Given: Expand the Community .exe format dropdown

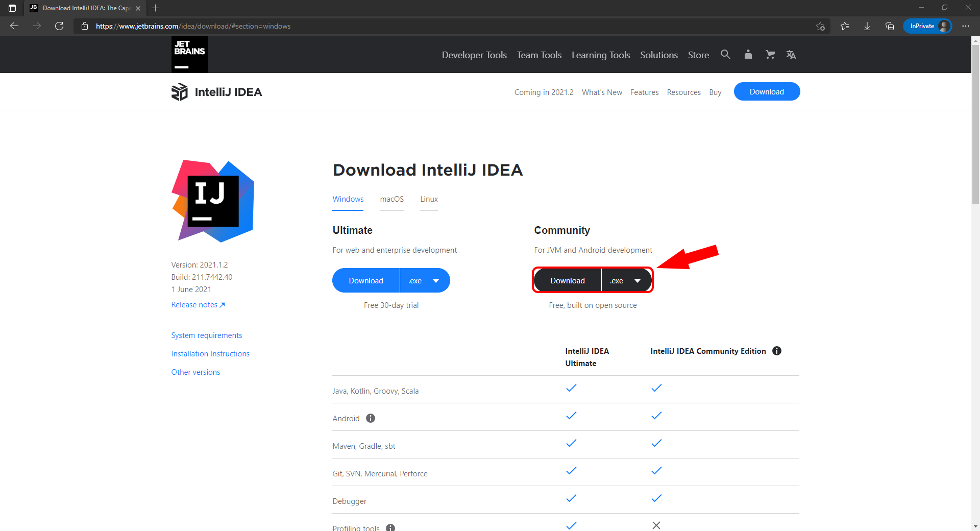Looking at the screenshot, I should (x=627, y=280).
